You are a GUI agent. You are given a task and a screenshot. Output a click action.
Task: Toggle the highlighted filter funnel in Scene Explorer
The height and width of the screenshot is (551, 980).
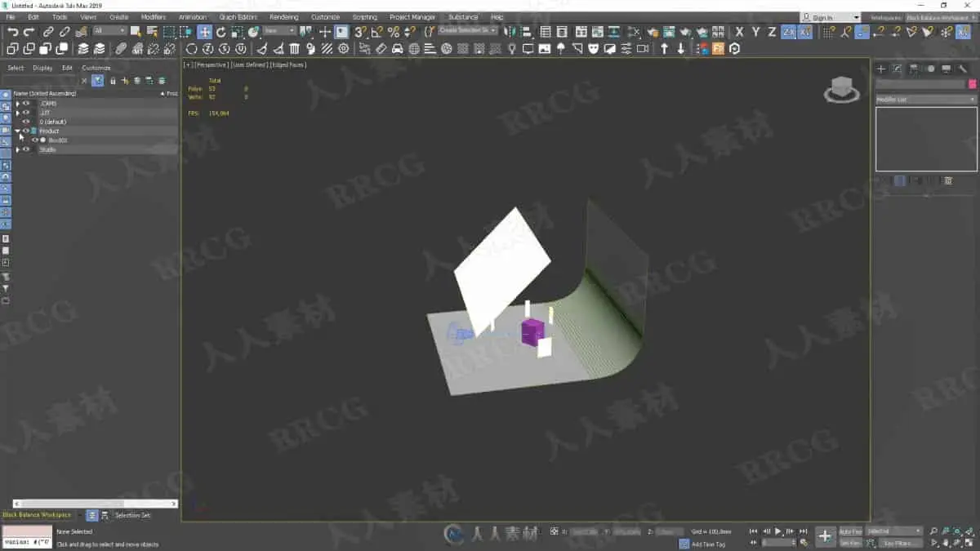[x=97, y=80]
